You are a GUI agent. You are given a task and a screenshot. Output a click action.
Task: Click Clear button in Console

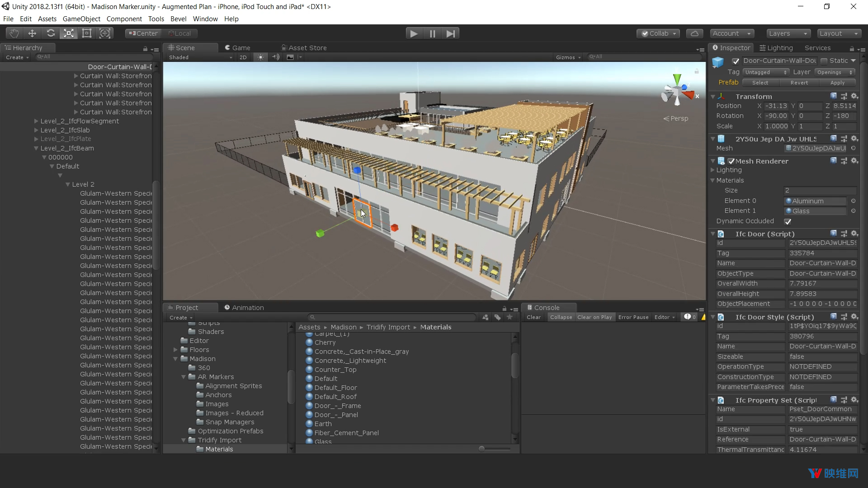click(533, 317)
